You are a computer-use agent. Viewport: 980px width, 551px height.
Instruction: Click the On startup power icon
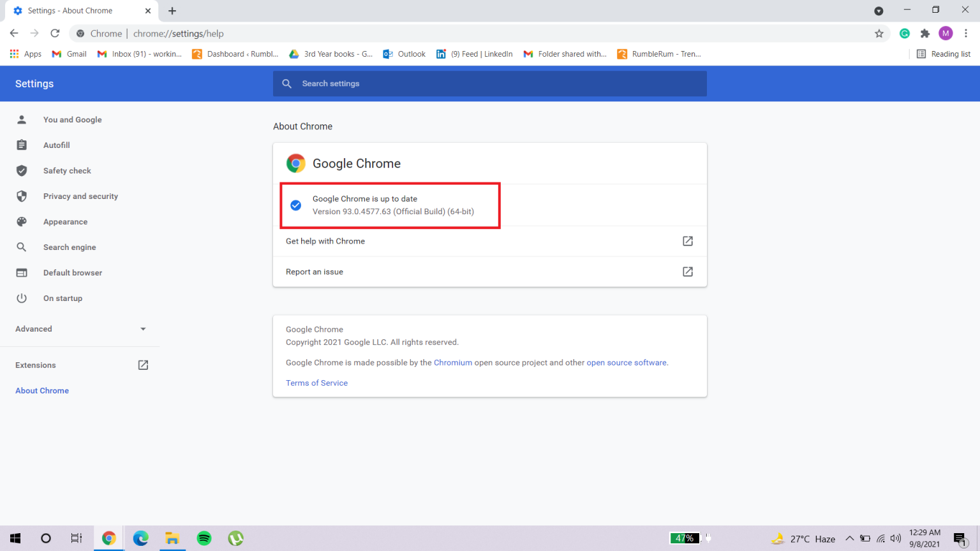click(x=22, y=298)
